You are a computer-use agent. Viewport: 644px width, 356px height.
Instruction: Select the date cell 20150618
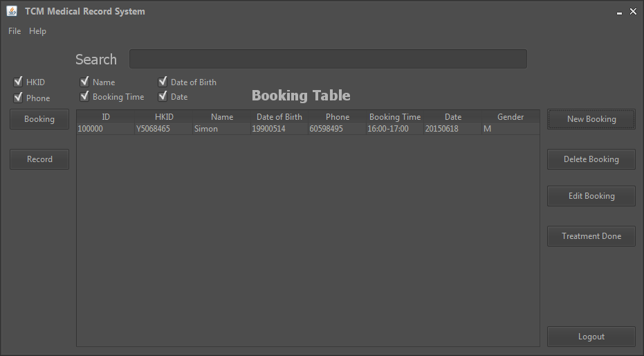coord(453,129)
